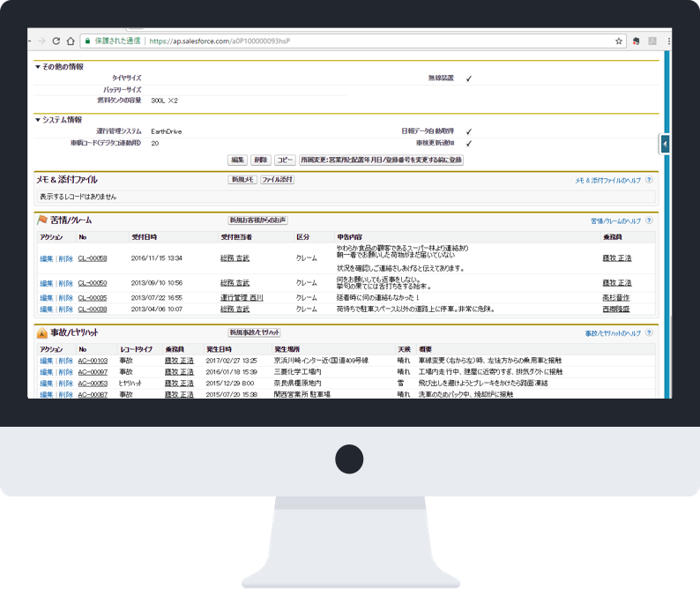Select the 300L ×2 fuel tank value
The image size is (700, 589).
[x=164, y=101]
